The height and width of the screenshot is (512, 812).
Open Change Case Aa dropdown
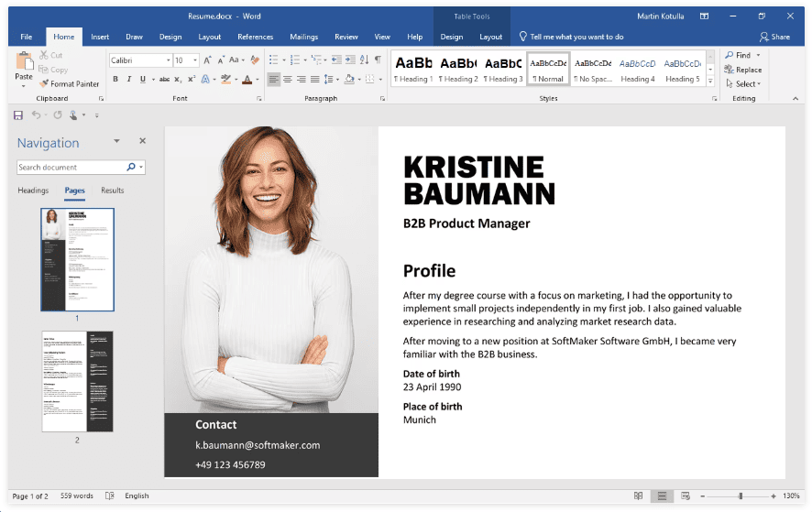click(x=236, y=60)
